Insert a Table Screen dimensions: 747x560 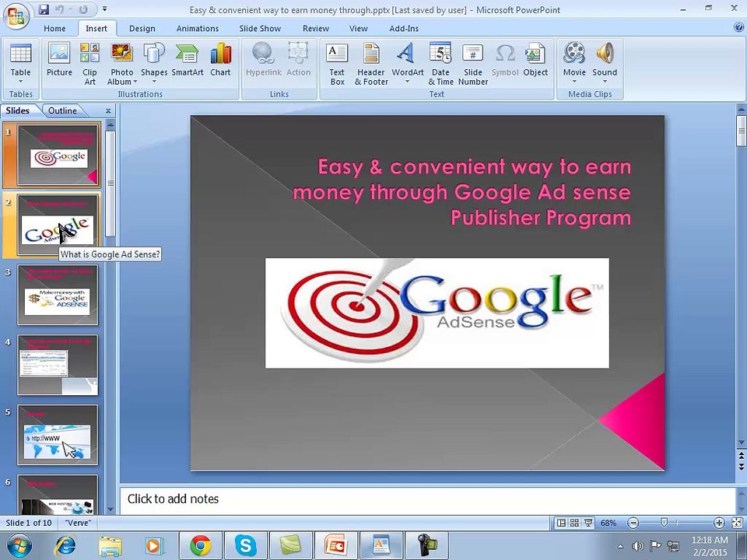20,63
